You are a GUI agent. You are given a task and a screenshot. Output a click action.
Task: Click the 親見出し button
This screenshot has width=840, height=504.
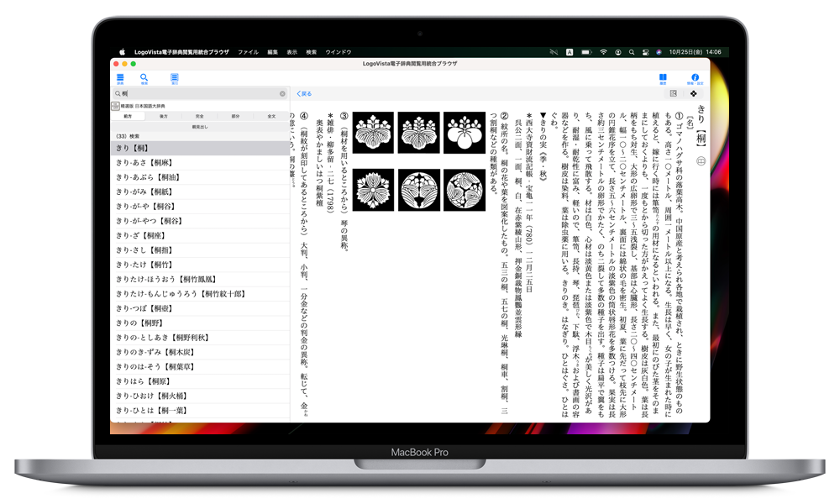(200, 127)
